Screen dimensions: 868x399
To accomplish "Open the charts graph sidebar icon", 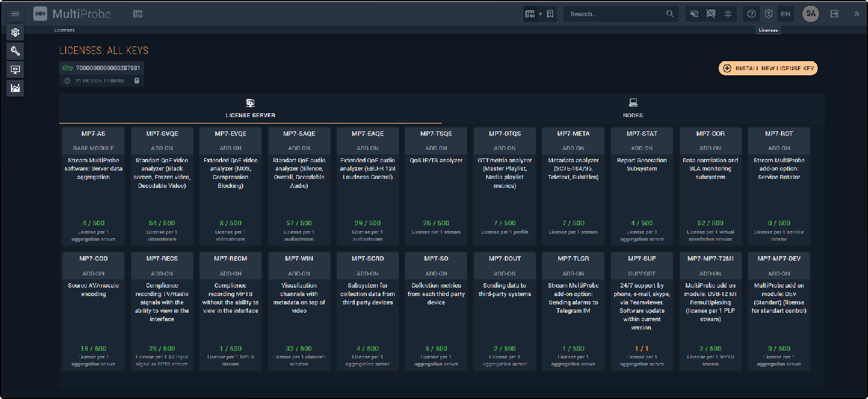I will (15, 88).
